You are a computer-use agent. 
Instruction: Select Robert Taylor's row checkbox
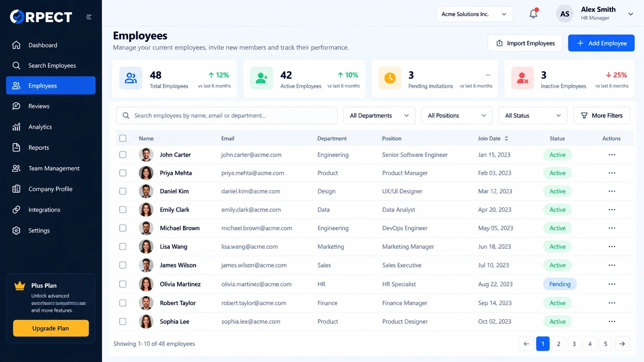123,303
